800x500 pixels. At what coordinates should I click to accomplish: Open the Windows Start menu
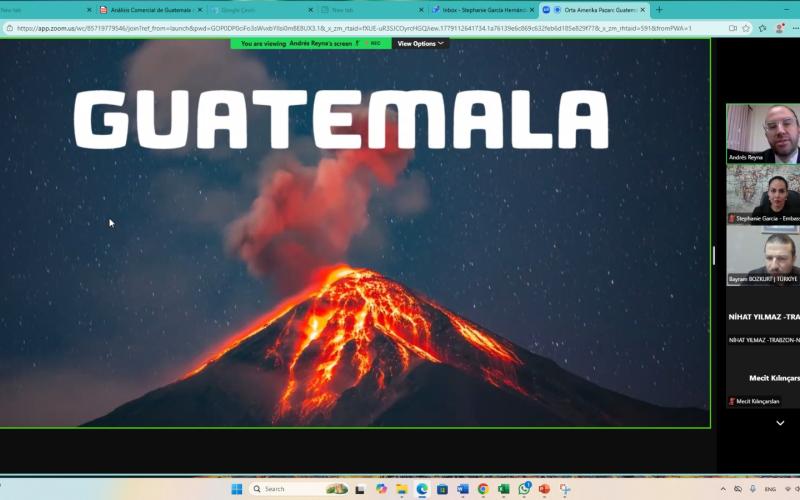coord(237,489)
